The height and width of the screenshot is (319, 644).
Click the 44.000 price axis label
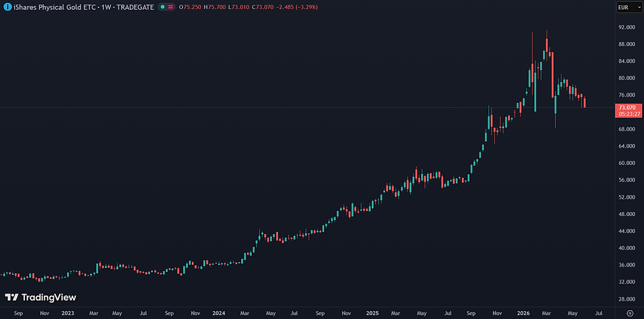(x=627, y=231)
